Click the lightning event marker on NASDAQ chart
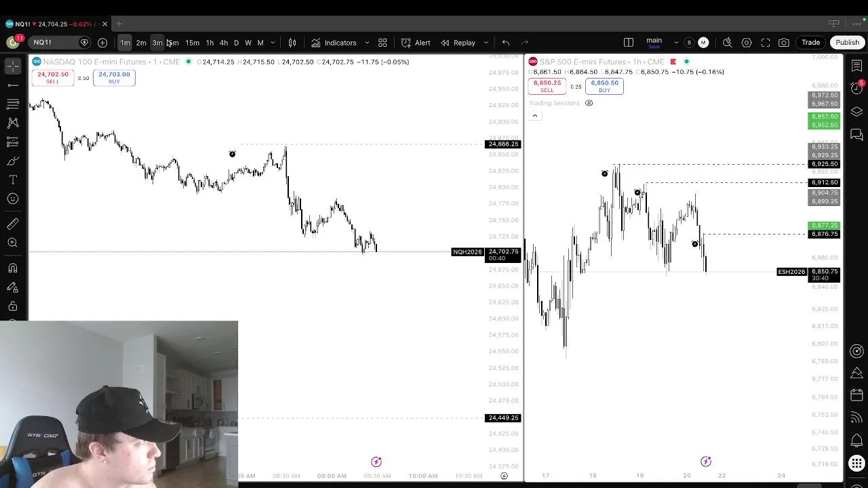Screen dimensions: 868x488 point(376,462)
